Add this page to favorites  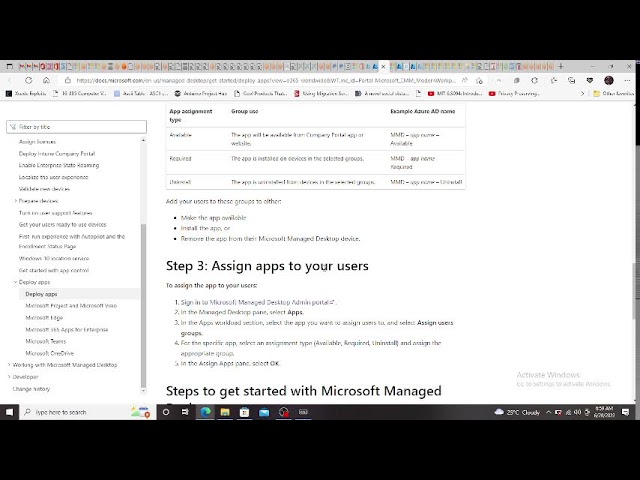pos(480,80)
